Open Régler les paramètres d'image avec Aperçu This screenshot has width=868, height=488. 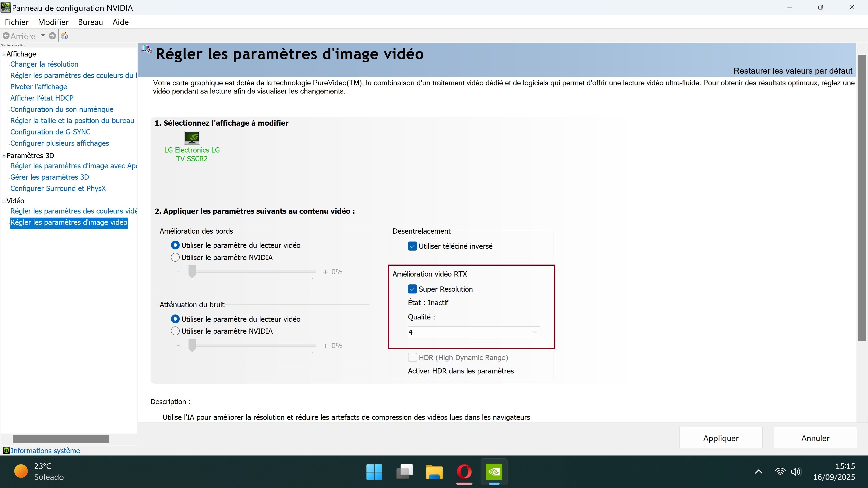pos(73,166)
